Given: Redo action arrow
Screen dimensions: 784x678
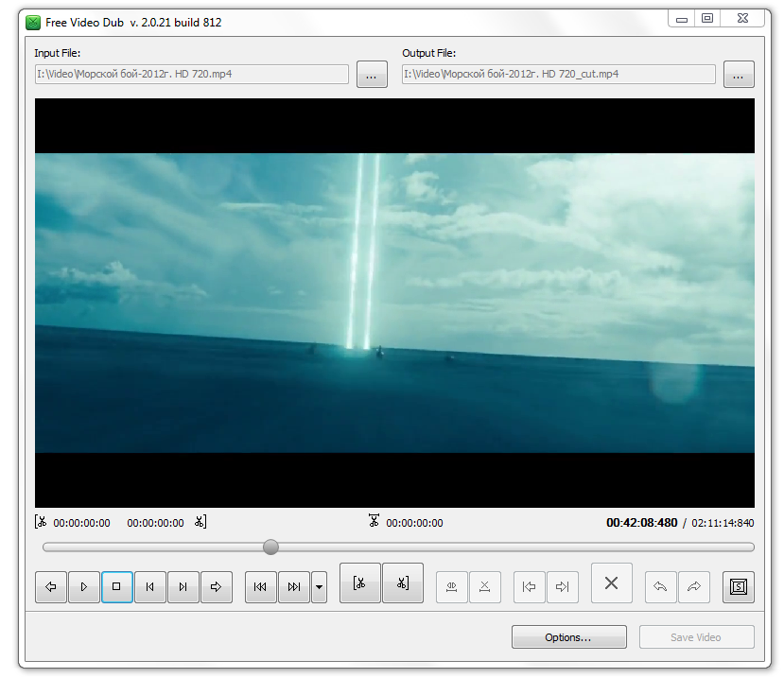Looking at the screenshot, I should point(694,587).
